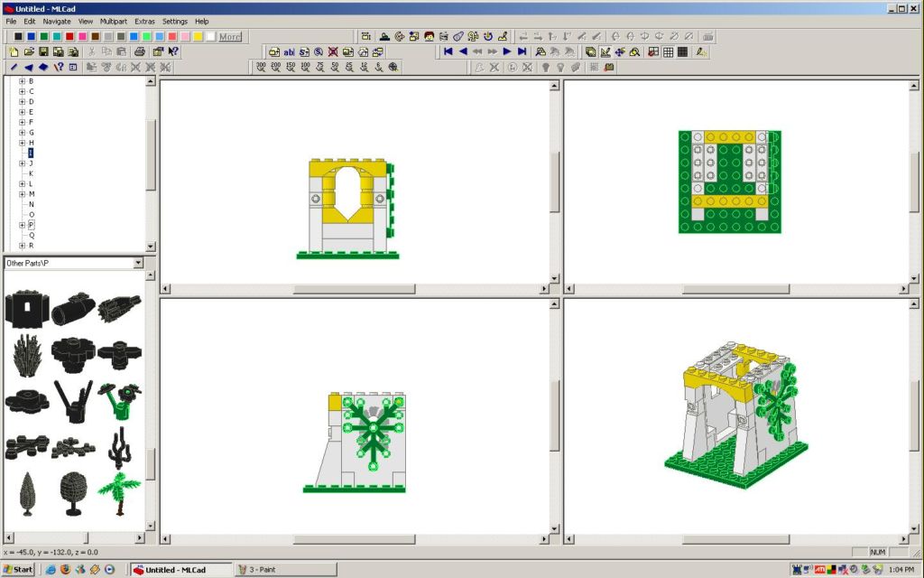Viewport: 924px width, 578px height.
Task: Click the zoom-to-fit globe icon
Action: (x=393, y=67)
